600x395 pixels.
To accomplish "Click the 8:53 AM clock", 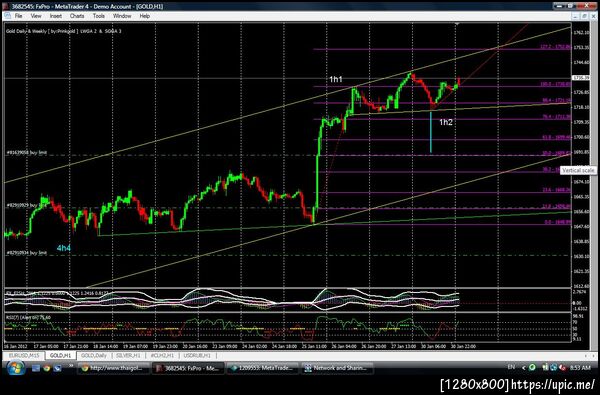I will click(x=580, y=368).
